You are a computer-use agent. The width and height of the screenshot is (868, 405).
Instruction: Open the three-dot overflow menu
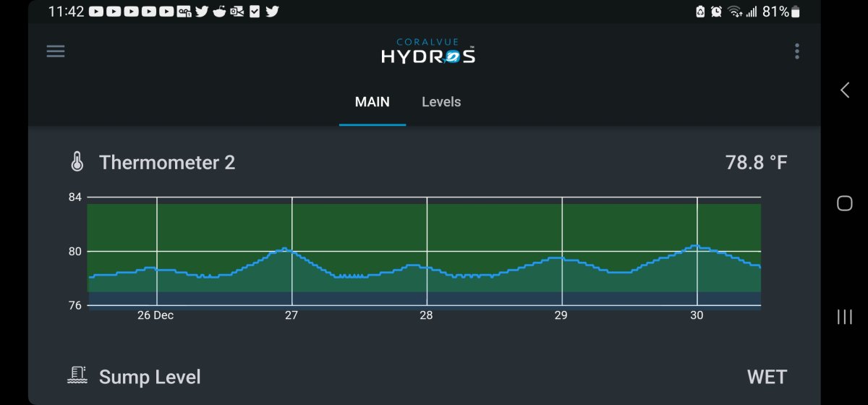796,51
